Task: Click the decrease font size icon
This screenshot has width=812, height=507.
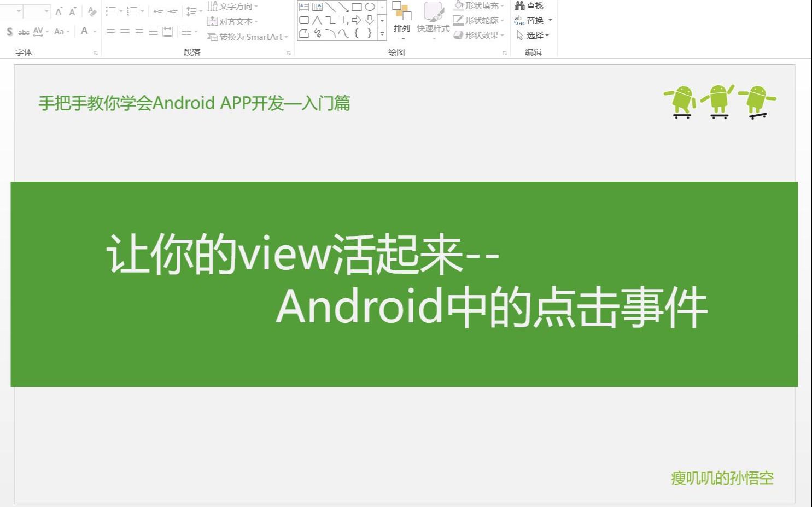Action: (x=72, y=11)
